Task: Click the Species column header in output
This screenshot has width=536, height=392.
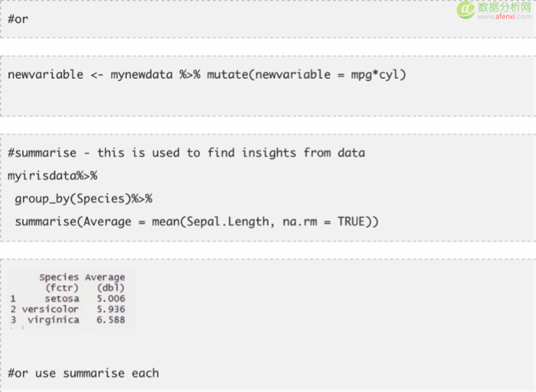Action: click(59, 277)
